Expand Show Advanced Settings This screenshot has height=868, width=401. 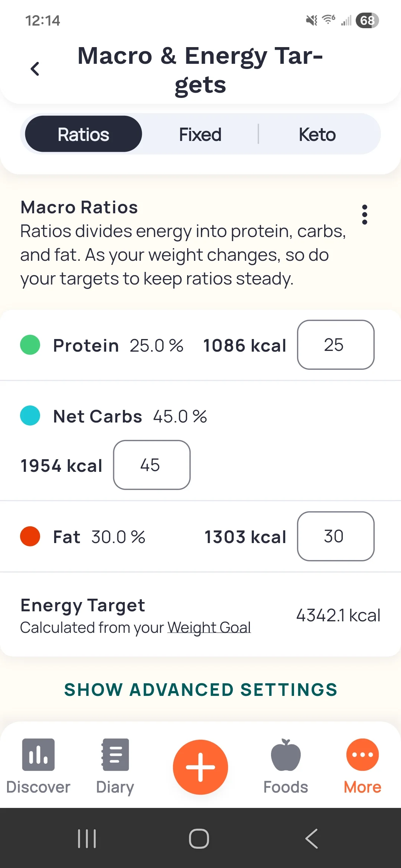(x=200, y=690)
